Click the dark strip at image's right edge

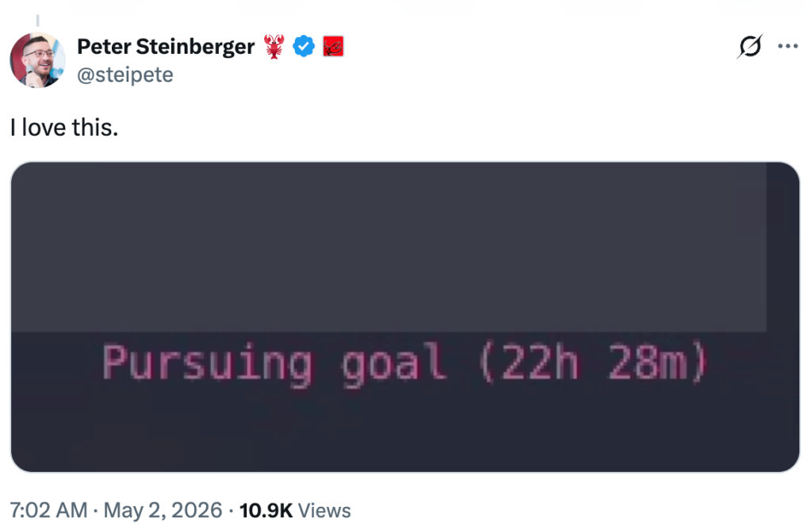pos(783,247)
